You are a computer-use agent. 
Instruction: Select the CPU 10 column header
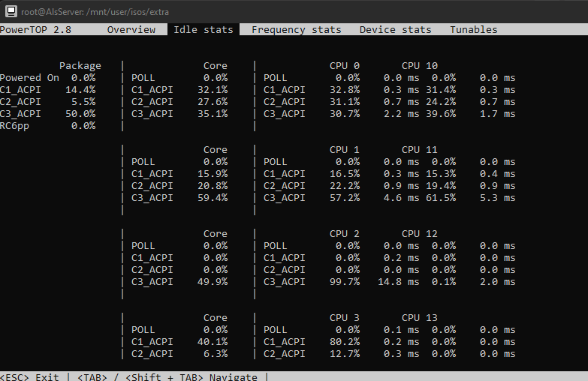(x=420, y=66)
